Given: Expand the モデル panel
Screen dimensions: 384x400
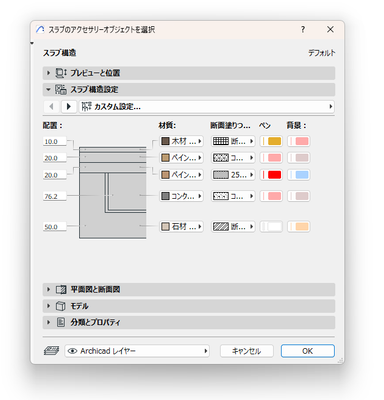Looking at the screenshot, I should (x=189, y=306).
